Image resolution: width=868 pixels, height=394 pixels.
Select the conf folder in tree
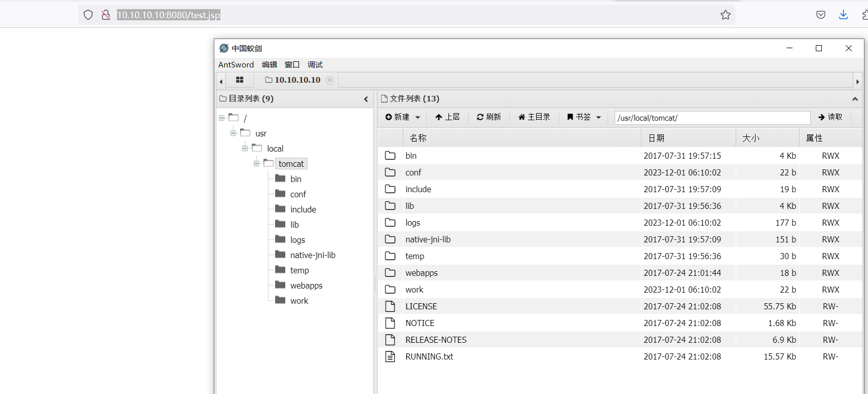(298, 194)
